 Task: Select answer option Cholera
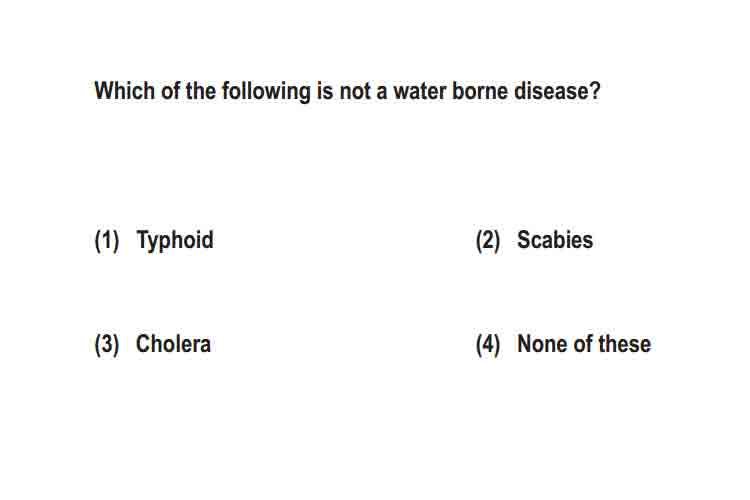pos(173,344)
